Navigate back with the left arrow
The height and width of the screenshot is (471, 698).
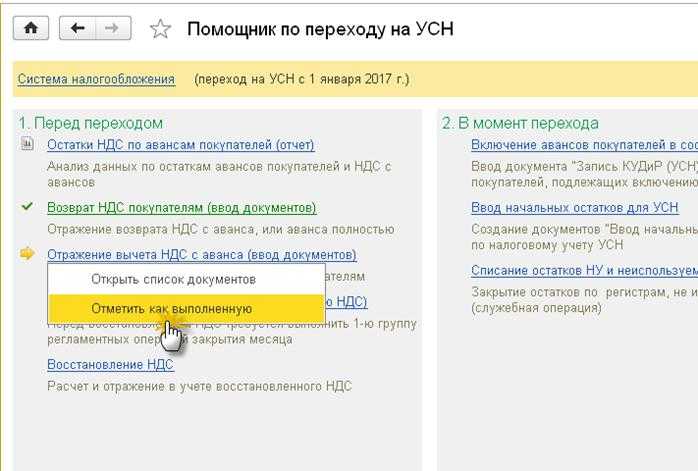[77, 28]
